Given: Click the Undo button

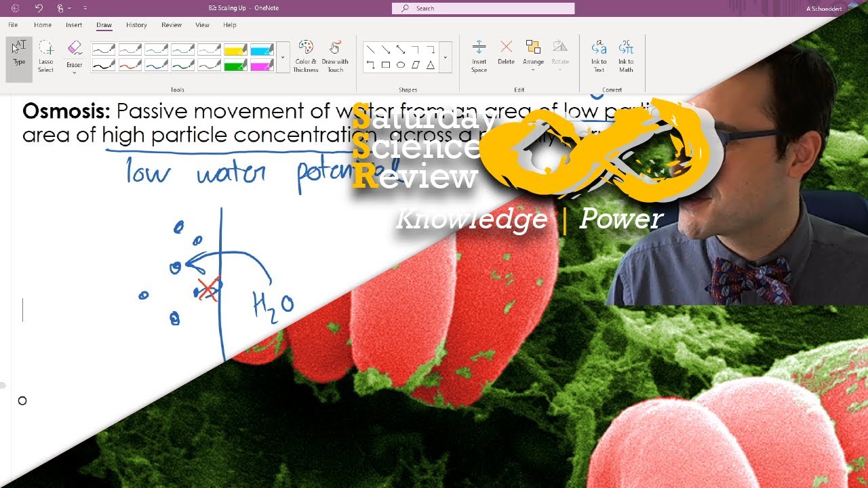Looking at the screenshot, I should point(39,8).
